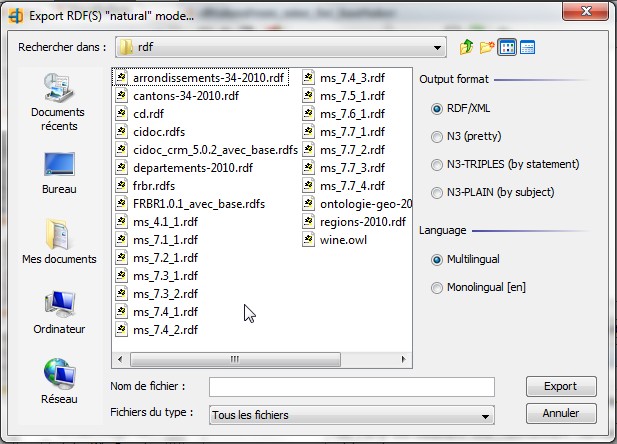Select file ms_7.1_1.rdf
Image resolution: width=617 pixels, height=444 pixels.
tap(157, 239)
